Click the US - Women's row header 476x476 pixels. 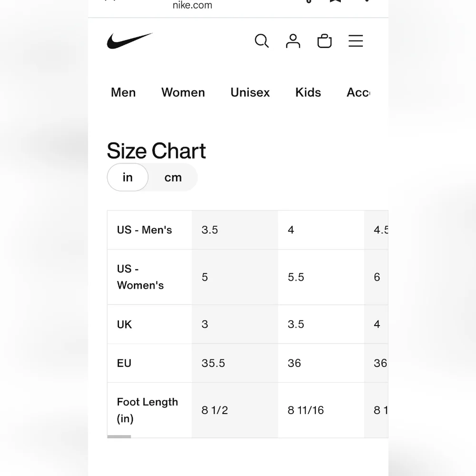(x=140, y=277)
